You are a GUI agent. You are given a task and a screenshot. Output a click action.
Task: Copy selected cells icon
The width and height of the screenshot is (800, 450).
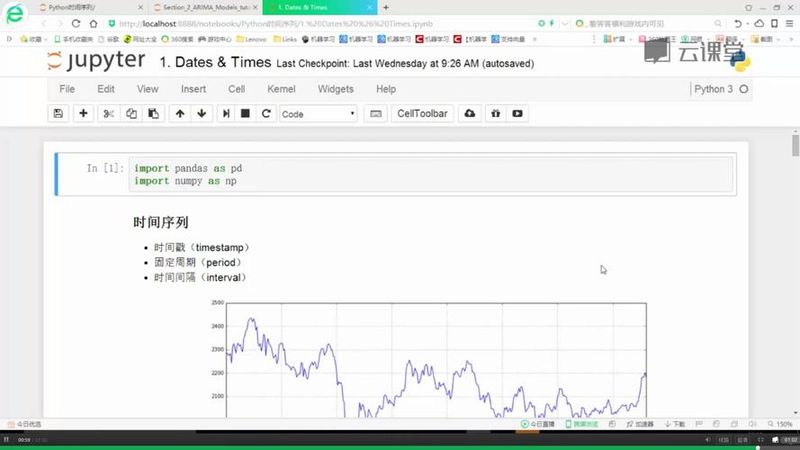coord(131,114)
